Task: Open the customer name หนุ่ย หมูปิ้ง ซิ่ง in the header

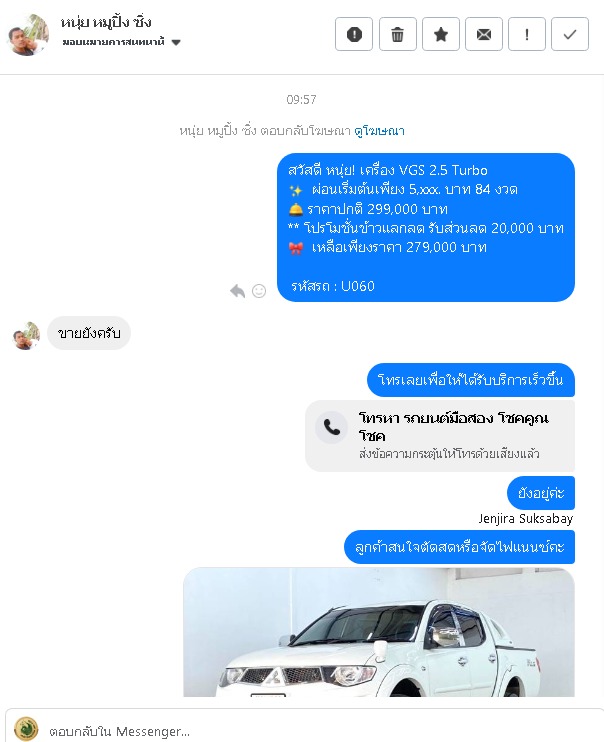Action: pos(106,22)
